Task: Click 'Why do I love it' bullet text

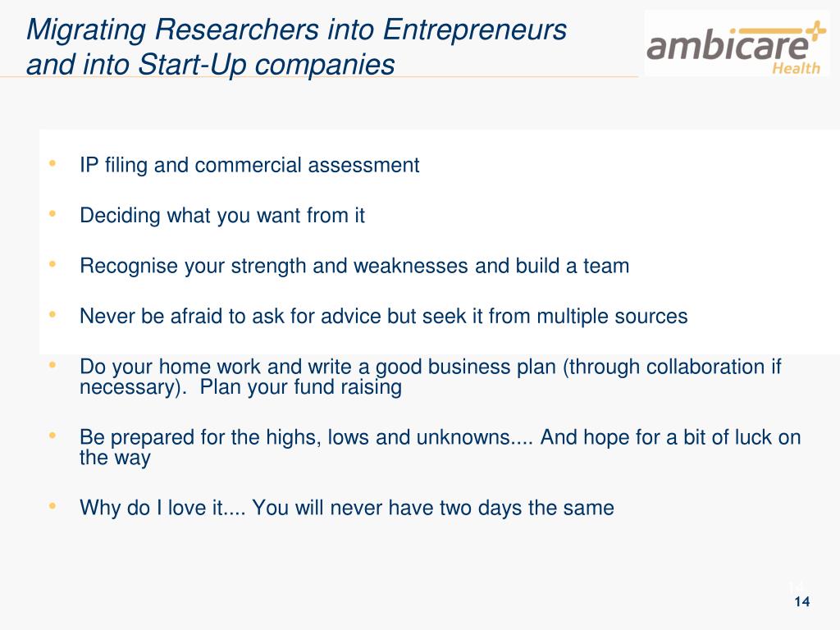Action: point(347,508)
